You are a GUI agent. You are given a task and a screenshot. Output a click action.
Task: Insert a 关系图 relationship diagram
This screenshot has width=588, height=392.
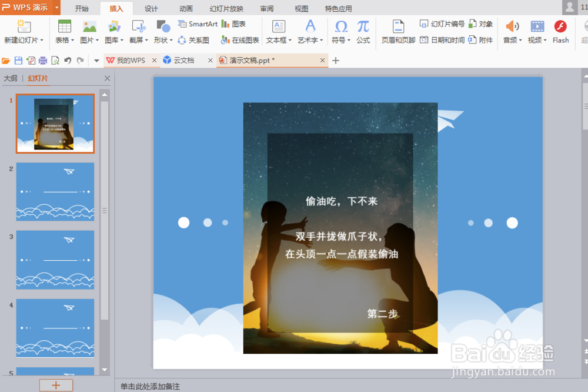tap(193, 40)
